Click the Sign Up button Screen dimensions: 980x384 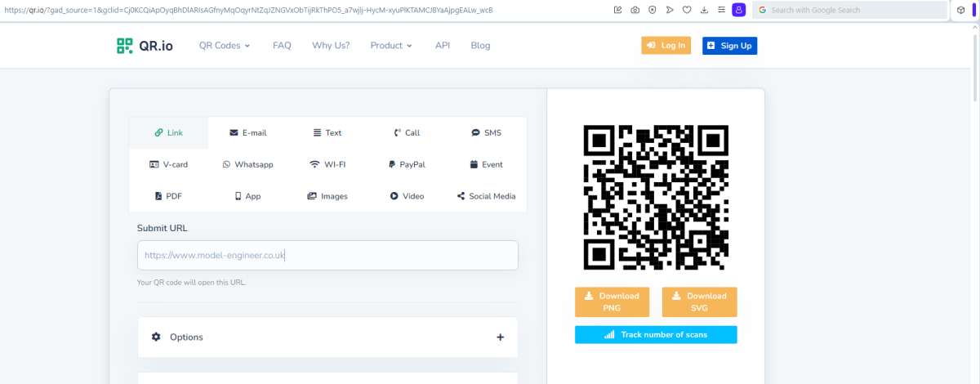click(x=729, y=46)
